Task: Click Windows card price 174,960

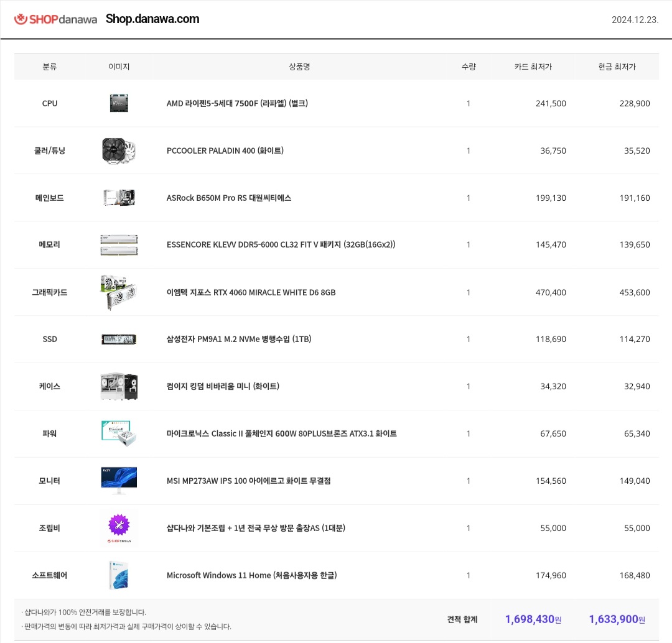Action: (551, 575)
